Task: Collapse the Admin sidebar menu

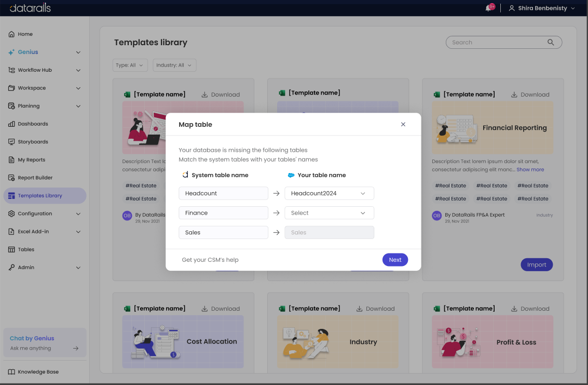Action: (78, 267)
